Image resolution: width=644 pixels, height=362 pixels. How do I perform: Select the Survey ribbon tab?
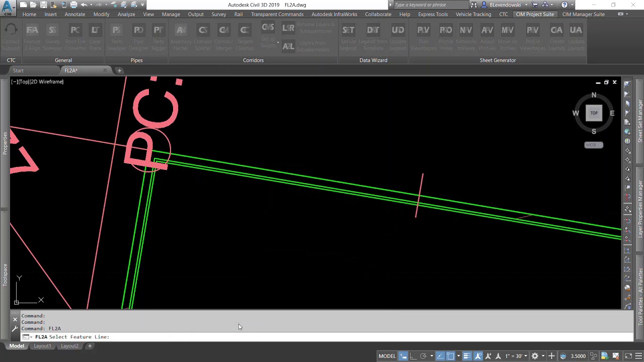click(218, 14)
